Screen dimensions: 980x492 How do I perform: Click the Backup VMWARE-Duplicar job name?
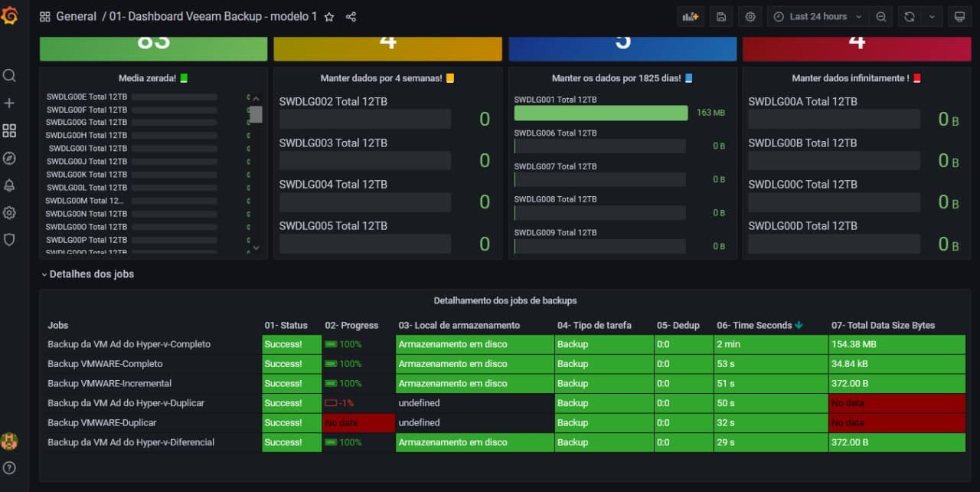tap(102, 422)
